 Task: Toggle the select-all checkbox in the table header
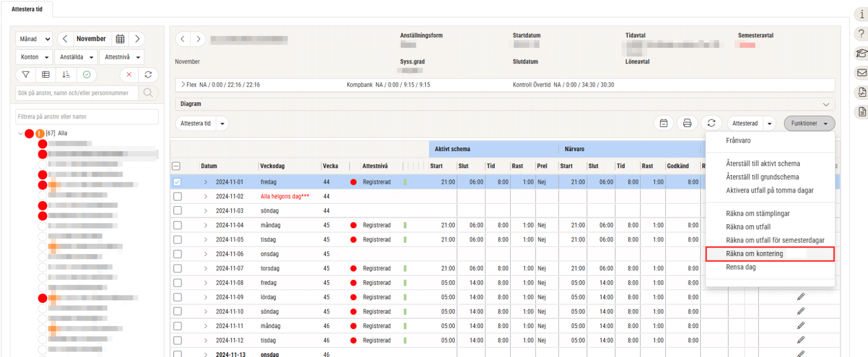click(x=176, y=166)
